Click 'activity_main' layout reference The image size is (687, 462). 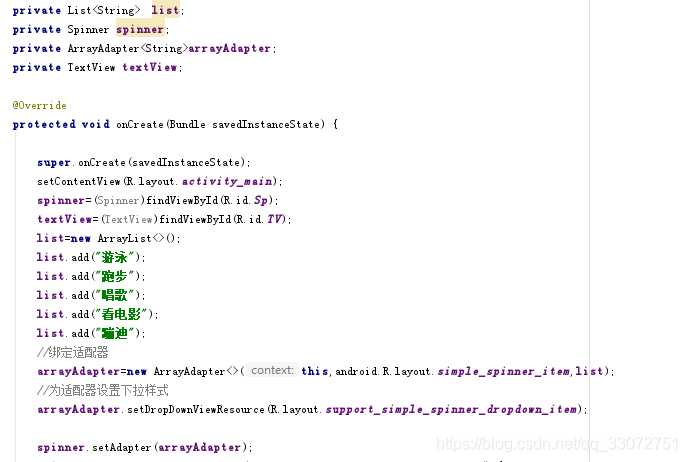(x=227, y=181)
